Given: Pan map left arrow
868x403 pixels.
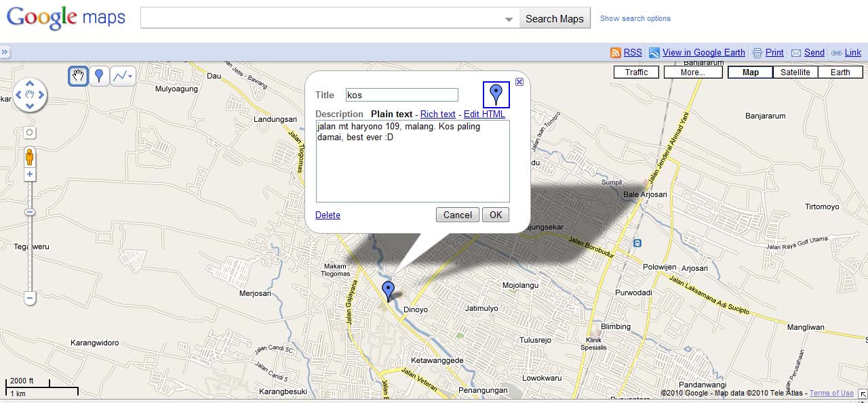Looking at the screenshot, I should click(19, 95).
